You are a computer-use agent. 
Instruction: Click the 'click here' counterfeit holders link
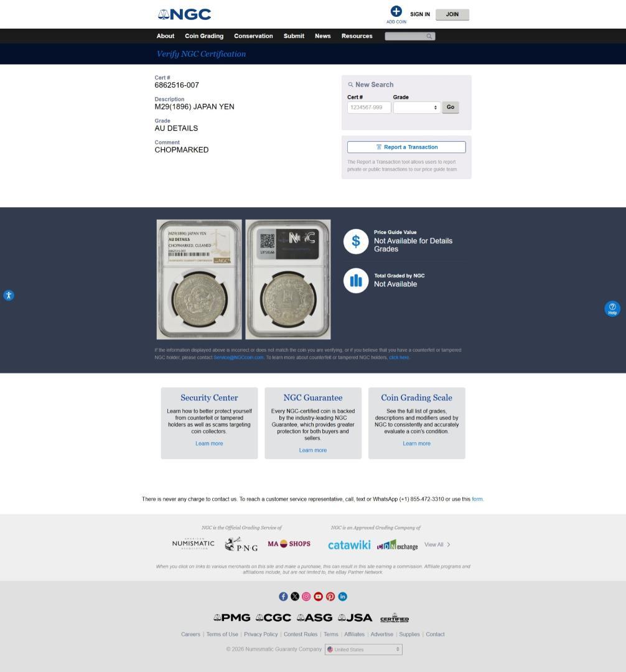[x=399, y=357]
